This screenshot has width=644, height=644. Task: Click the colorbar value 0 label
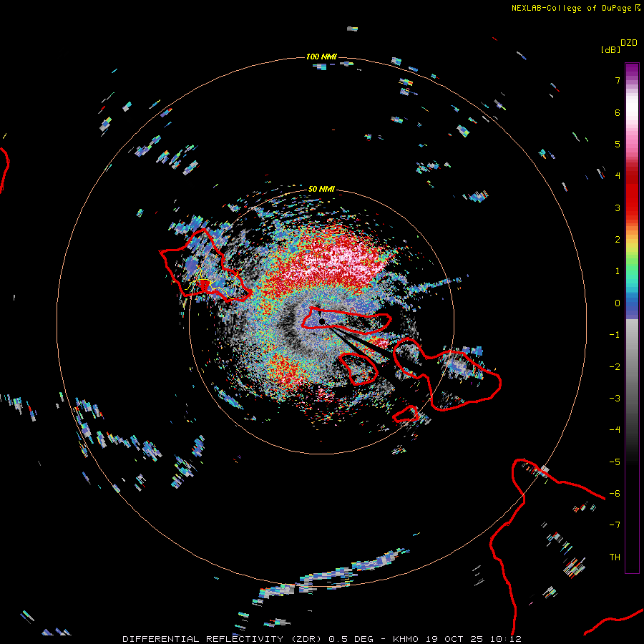pyautogui.click(x=618, y=303)
